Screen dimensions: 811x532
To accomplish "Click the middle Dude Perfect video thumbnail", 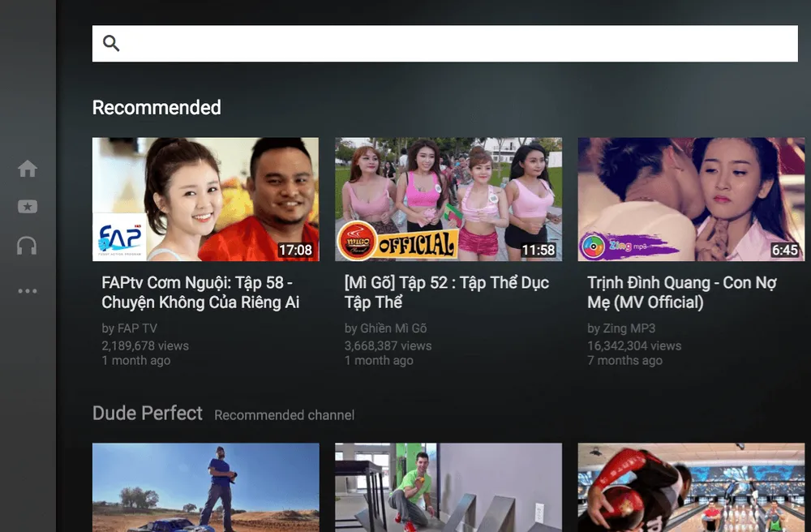I will 448,487.
